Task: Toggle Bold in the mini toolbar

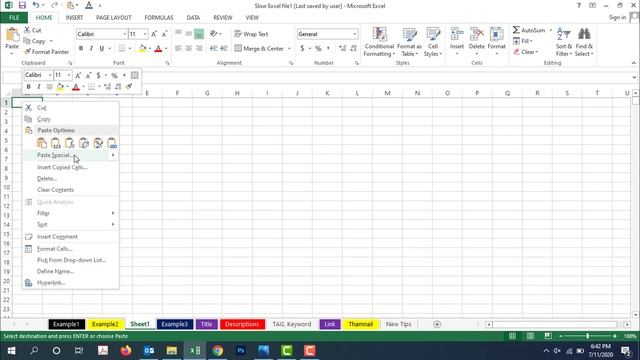Action: tap(28, 87)
